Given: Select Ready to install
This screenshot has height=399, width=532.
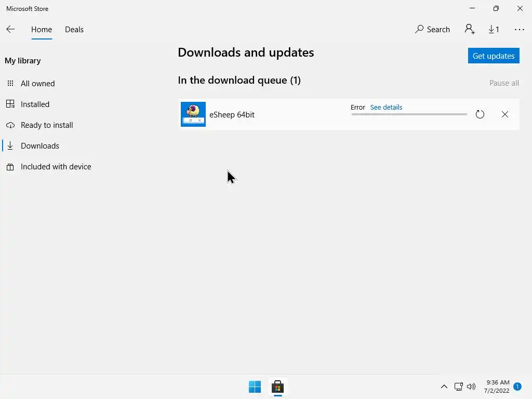Looking at the screenshot, I should pos(46,125).
